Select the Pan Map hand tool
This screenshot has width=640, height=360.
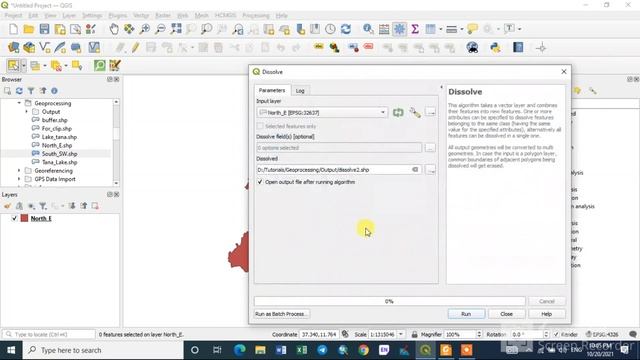click(114, 29)
